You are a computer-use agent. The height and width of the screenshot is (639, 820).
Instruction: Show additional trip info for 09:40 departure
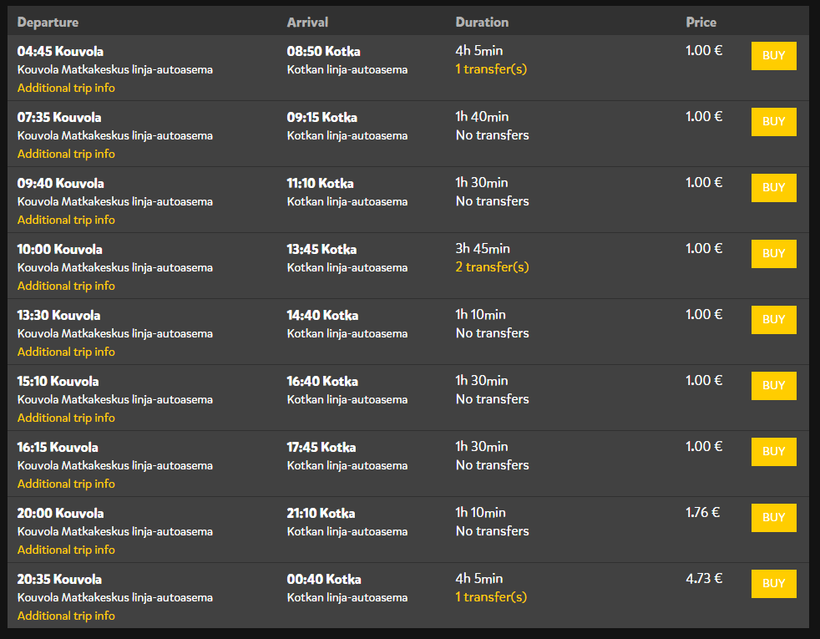66,220
